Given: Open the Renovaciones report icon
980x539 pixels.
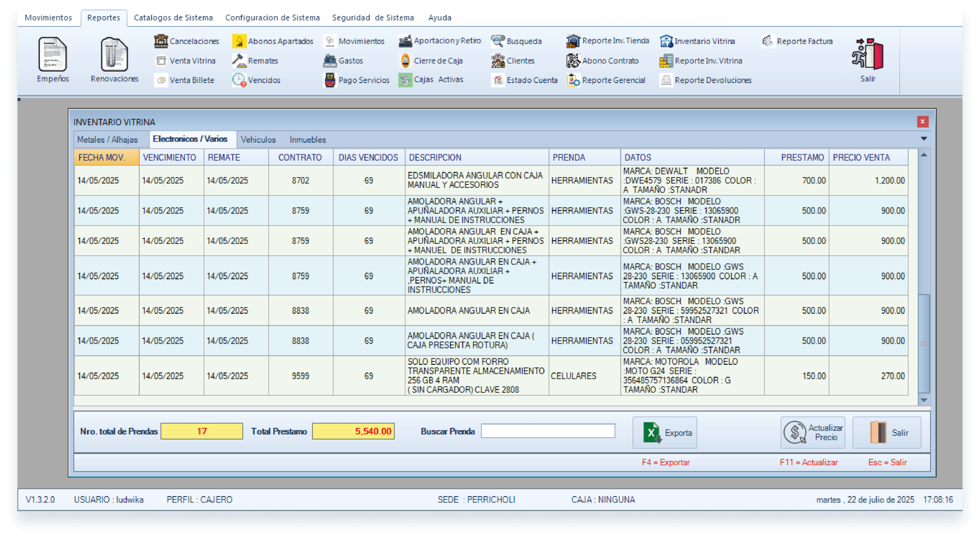Looking at the screenshot, I should (114, 55).
